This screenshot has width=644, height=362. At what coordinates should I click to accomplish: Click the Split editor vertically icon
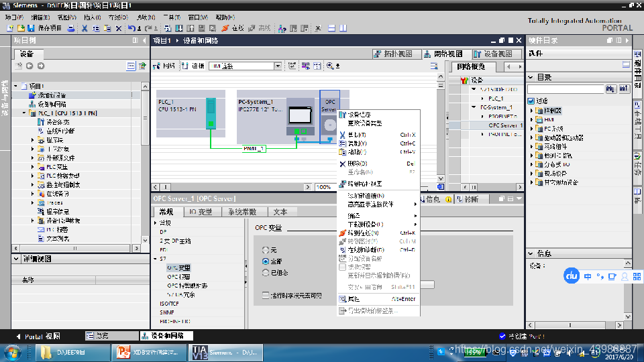pos(343,28)
